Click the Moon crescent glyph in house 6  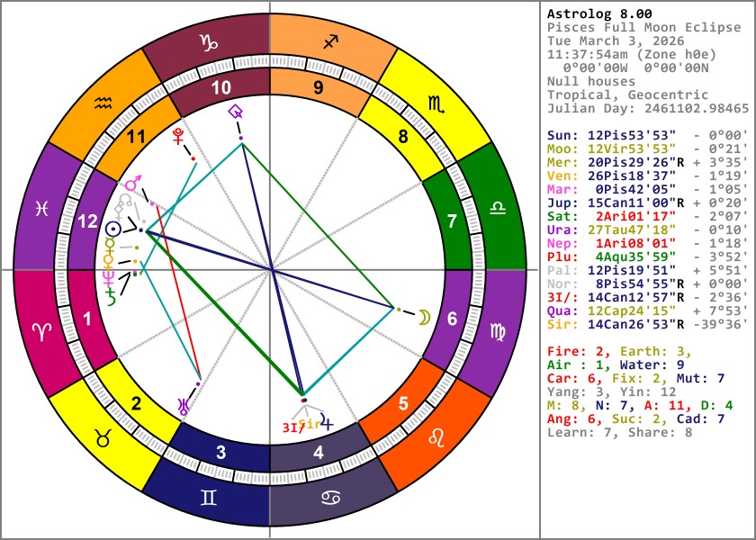[422, 316]
